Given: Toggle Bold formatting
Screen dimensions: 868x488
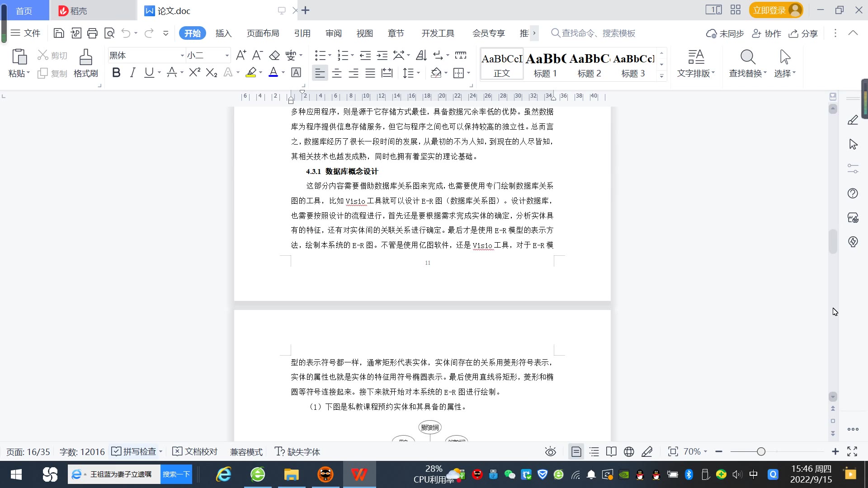Looking at the screenshot, I should click(x=116, y=72).
